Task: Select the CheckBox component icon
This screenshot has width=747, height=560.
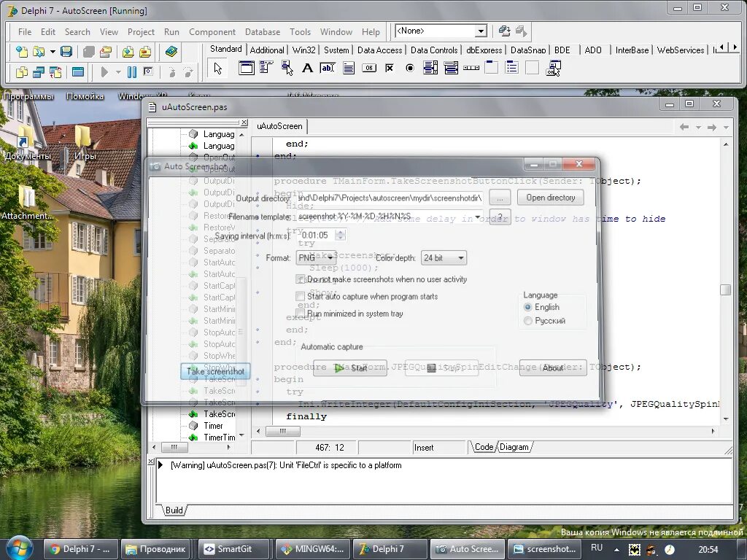Action: pyautogui.click(x=390, y=68)
